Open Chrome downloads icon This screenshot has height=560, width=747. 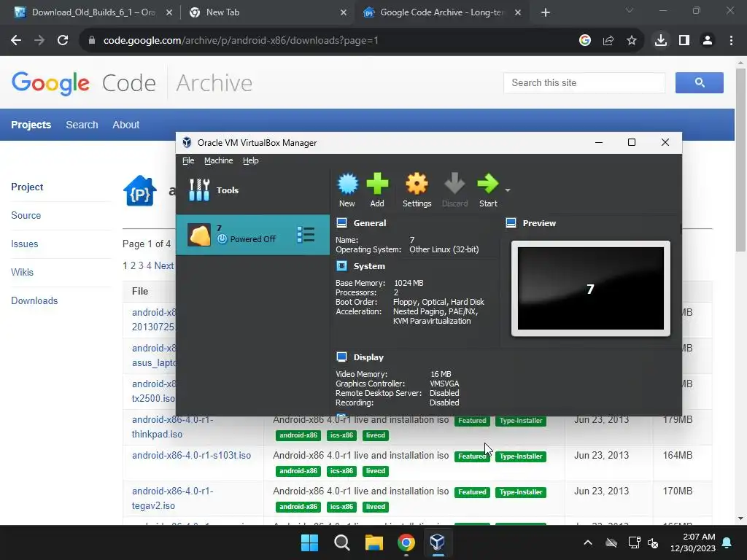pyautogui.click(x=661, y=41)
